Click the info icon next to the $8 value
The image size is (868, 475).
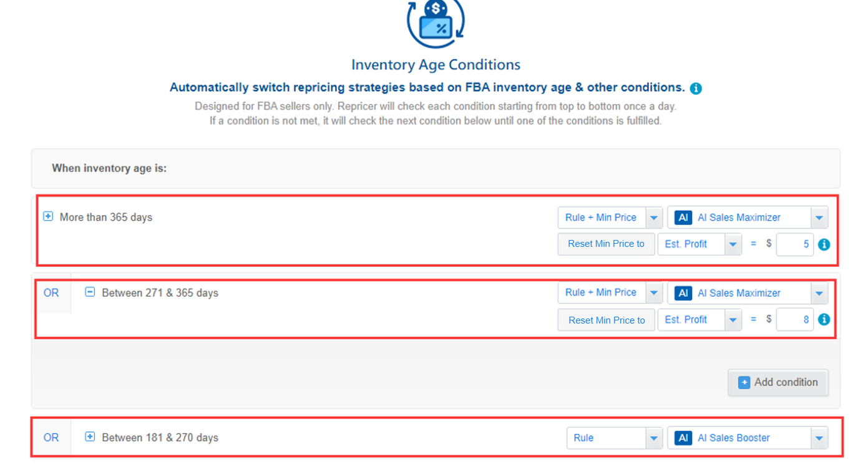point(824,319)
